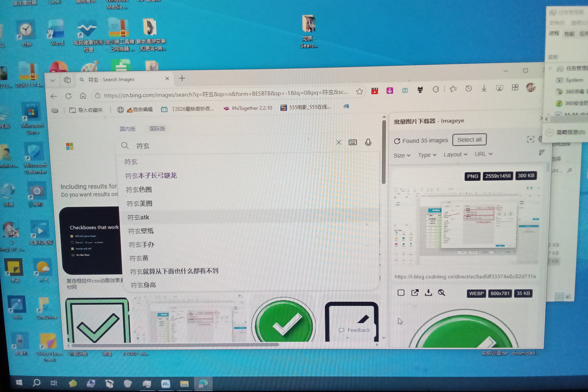588x392 pixels.
Task: Tick the checkbox for the WEBP image
Action: point(401,293)
